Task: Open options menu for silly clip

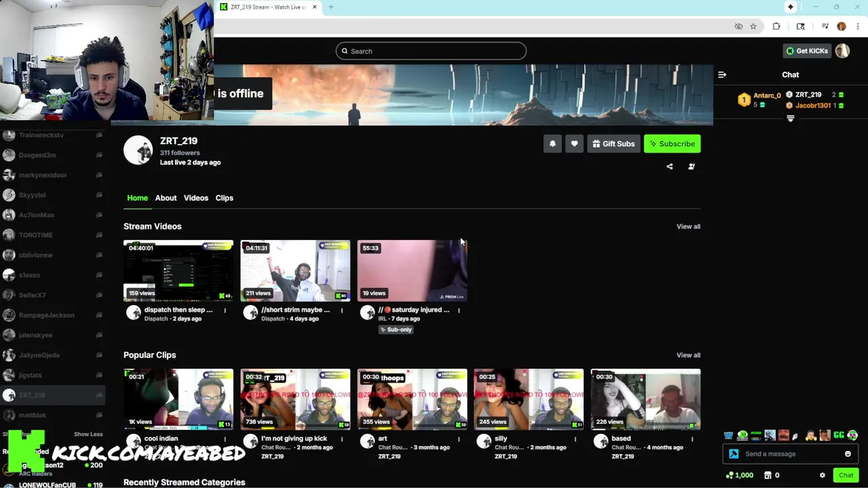Action: (x=575, y=439)
